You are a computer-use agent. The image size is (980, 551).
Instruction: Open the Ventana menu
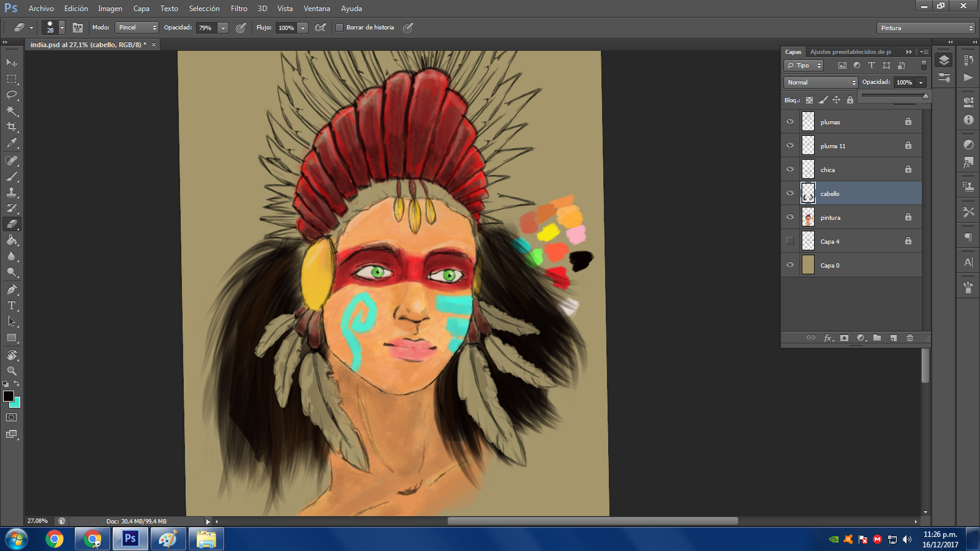pyautogui.click(x=317, y=9)
